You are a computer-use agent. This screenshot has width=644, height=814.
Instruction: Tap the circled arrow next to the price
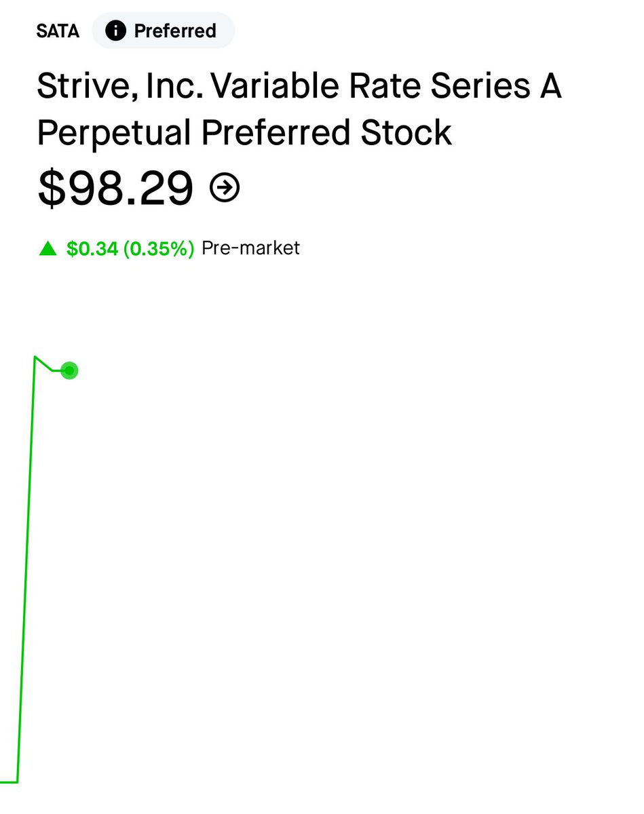tap(225, 188)
